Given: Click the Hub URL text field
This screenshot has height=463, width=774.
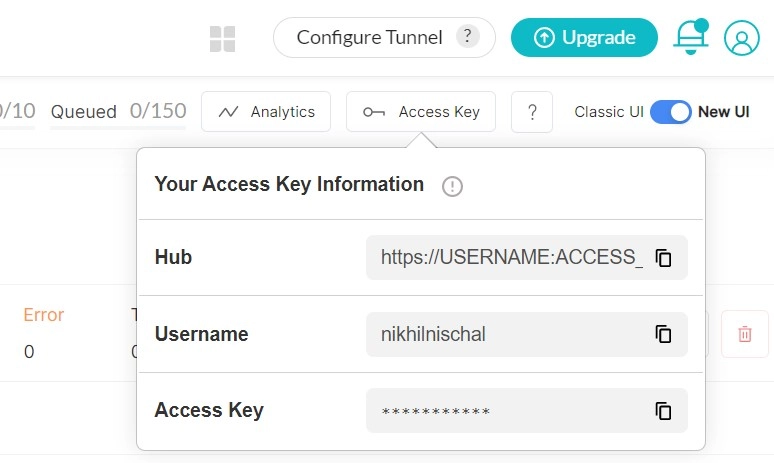Looking at the screenshot, I should point(510,258).
